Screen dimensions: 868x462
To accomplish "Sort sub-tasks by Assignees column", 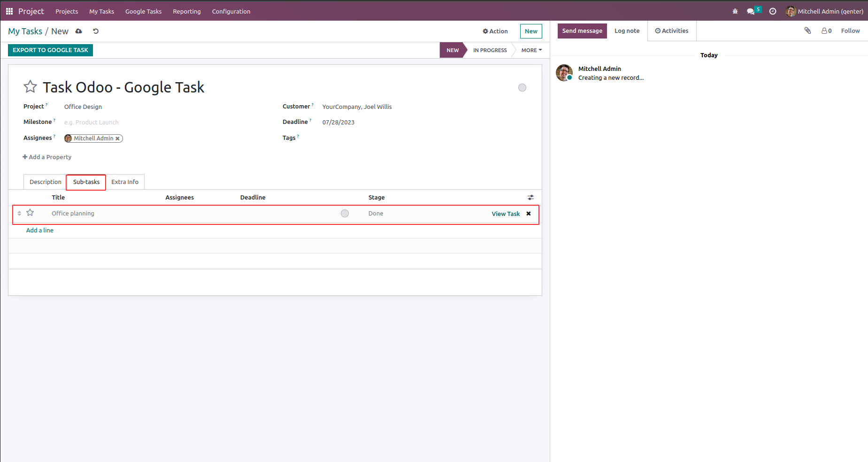I will 179,198.
